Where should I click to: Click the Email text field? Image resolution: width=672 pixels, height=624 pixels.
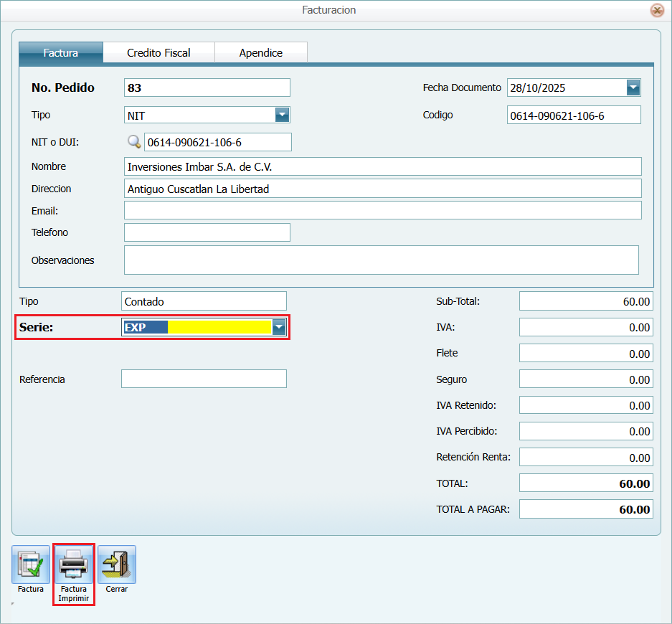(x=382, y=210)
